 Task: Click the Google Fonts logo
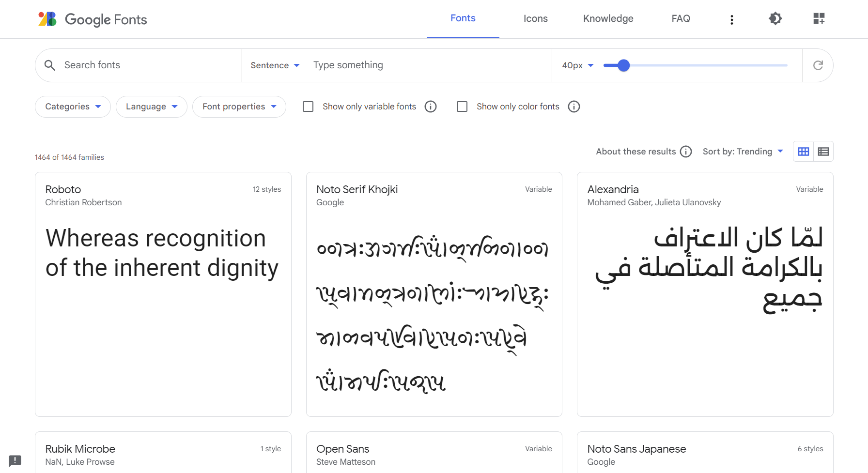[x=92, y=19]
